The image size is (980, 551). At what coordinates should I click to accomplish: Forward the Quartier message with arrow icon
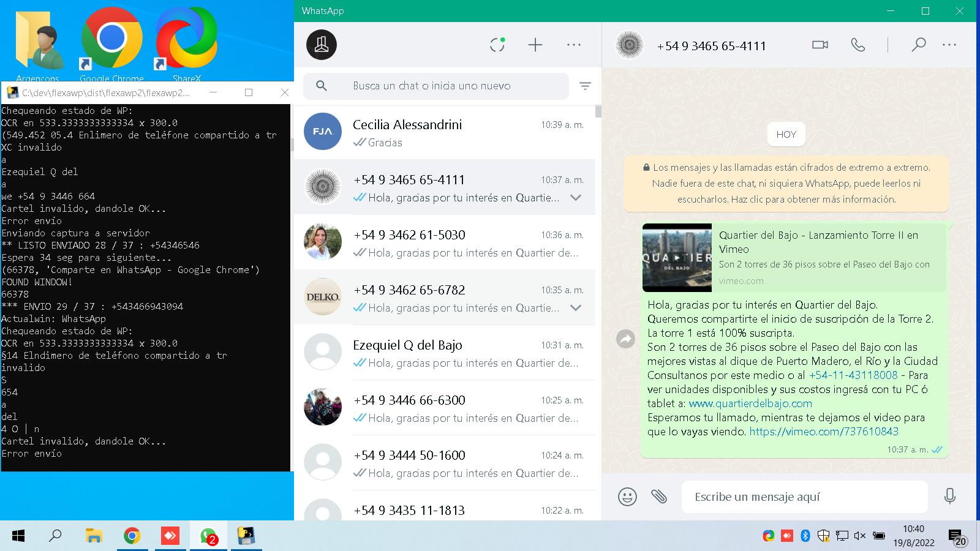coord(625,339)
